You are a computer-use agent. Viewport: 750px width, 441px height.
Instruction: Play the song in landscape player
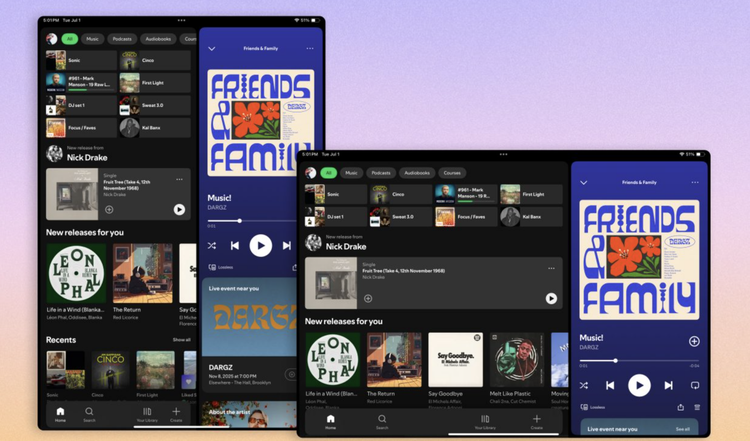tap(639, 385)
